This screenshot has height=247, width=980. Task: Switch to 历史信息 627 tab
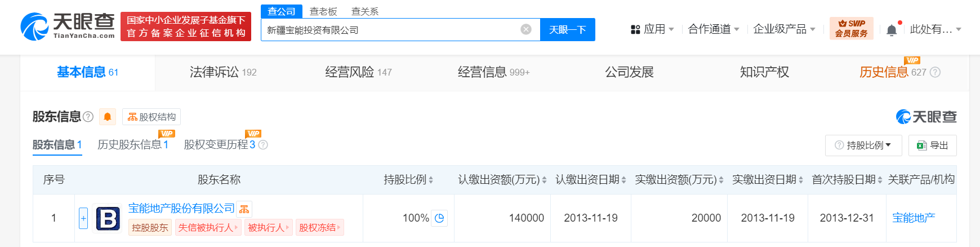click(893, 72)
